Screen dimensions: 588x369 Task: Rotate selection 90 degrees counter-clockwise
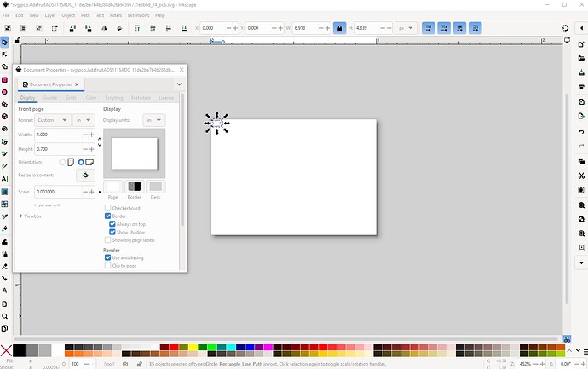(x=72, y=28)
